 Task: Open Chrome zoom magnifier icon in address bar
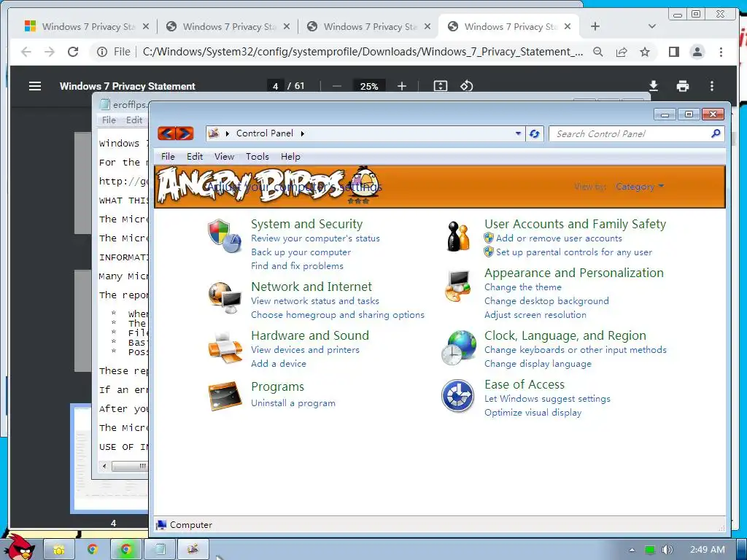pyautogui.click(x=598, y=52)
